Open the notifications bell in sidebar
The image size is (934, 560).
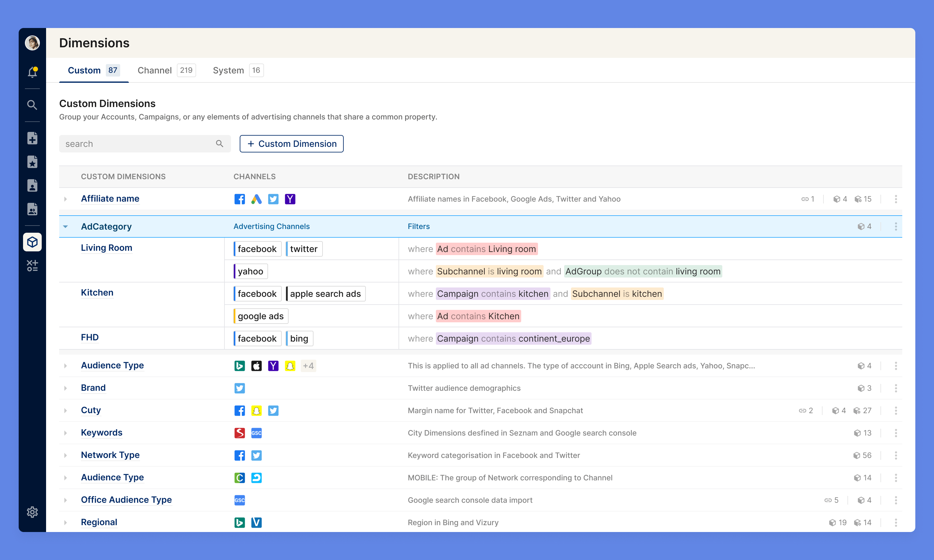[32, 72]
